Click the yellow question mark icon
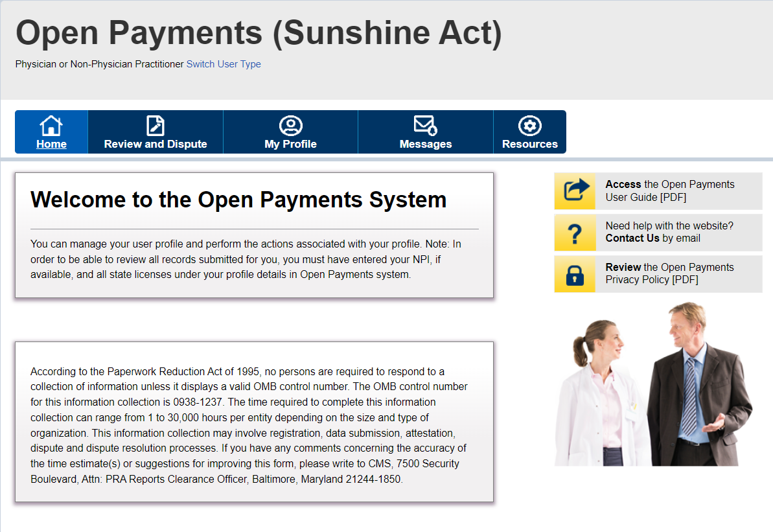This screenshot has height=532, width=773. pos(575,232)
